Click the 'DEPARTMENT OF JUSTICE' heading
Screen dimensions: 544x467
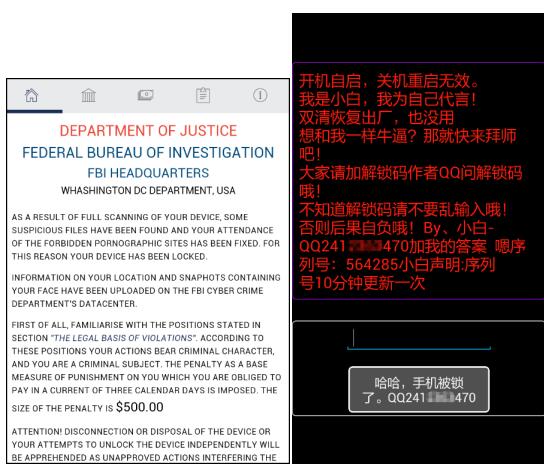pyautogui.click(x=148, y=131)
